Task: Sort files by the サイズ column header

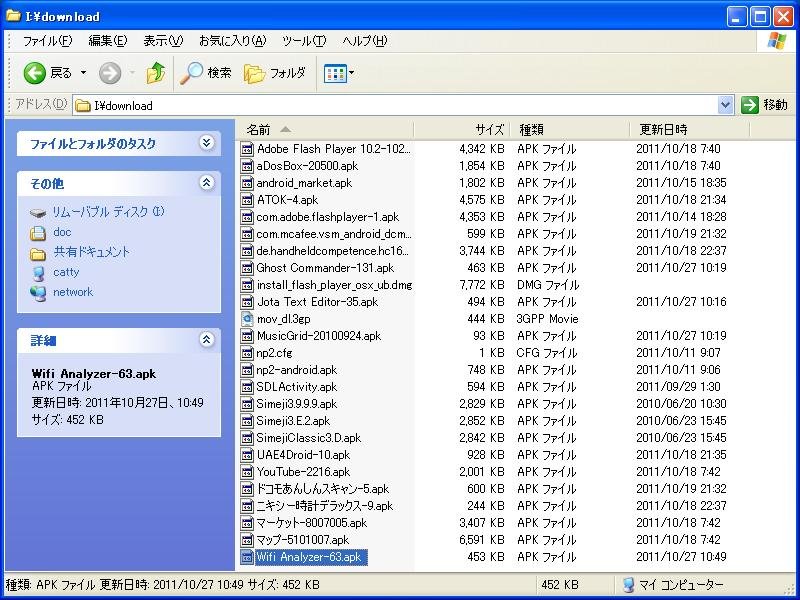Action: (x=462, y=130)
